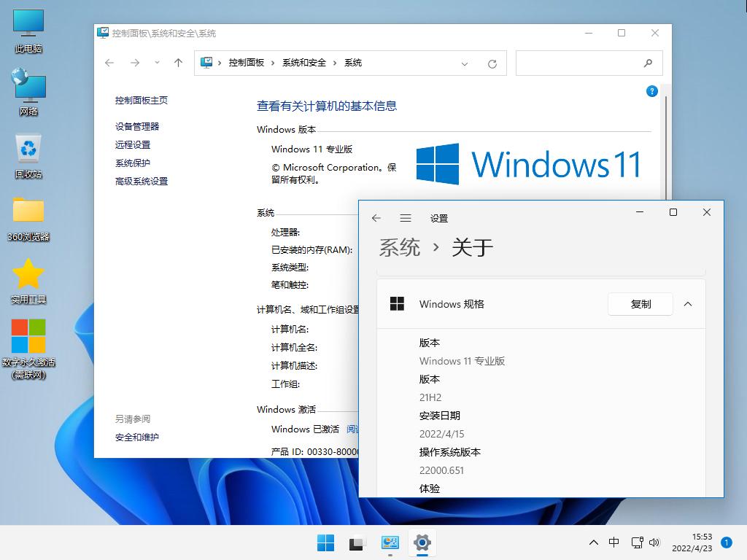Open the 实用工具 star icon
The image size is (747, 560).
(28, 281)
